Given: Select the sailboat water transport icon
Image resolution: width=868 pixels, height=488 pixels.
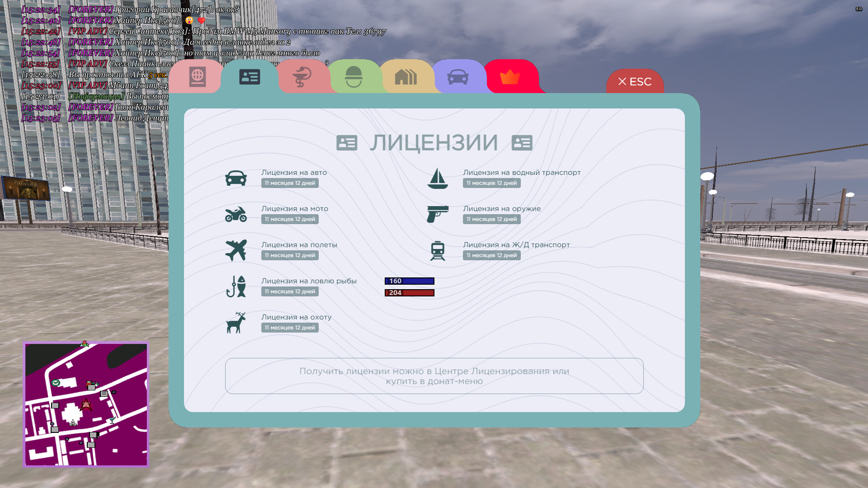Looking at the screenshot, I should [x=438, y=178].
